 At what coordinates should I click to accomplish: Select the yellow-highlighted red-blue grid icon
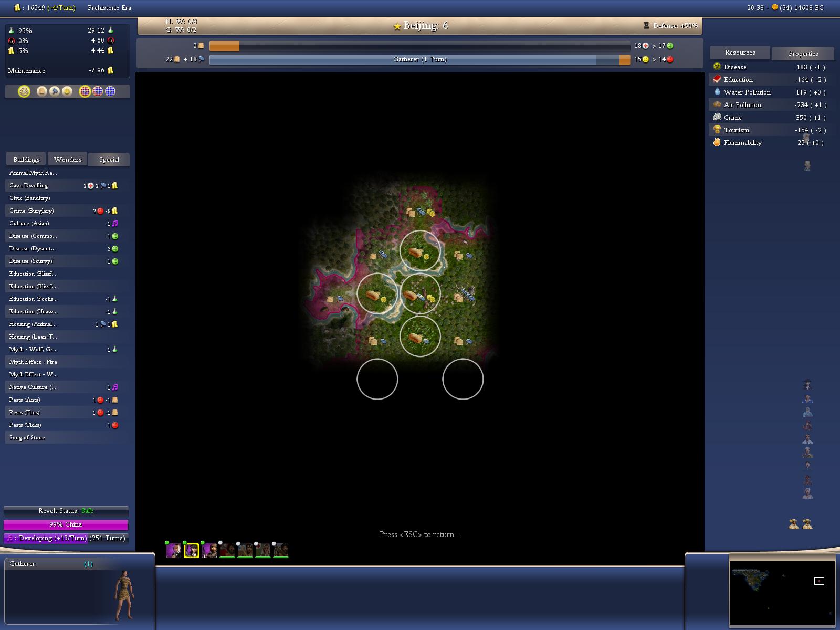(x=85, y=91)
